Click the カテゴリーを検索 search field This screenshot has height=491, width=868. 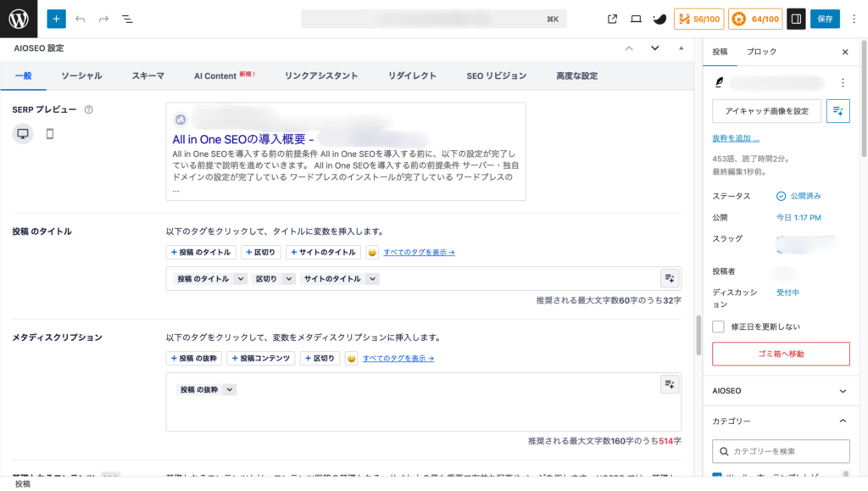[x=781, y=451]
